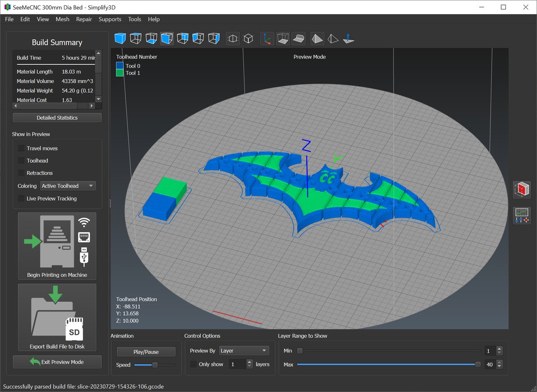Switch to perspective projection view
This screenshot has width=537, height=392.
[233, 38]
